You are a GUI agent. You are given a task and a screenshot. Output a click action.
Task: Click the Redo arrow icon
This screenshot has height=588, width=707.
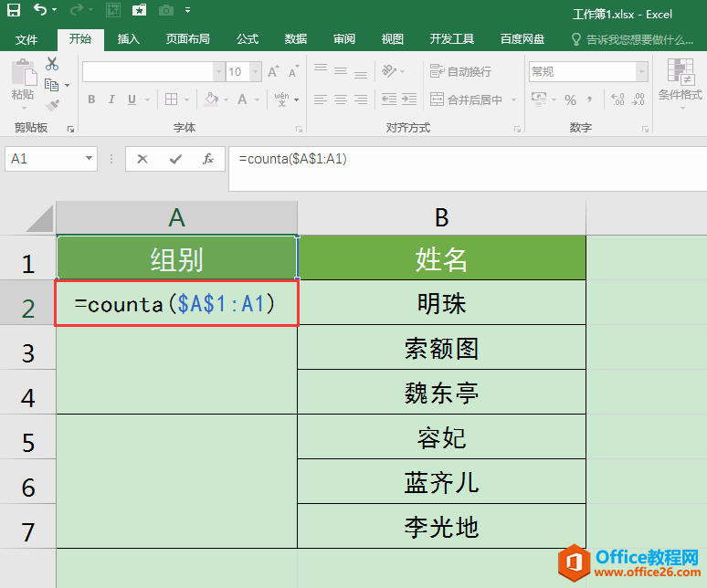77,9
